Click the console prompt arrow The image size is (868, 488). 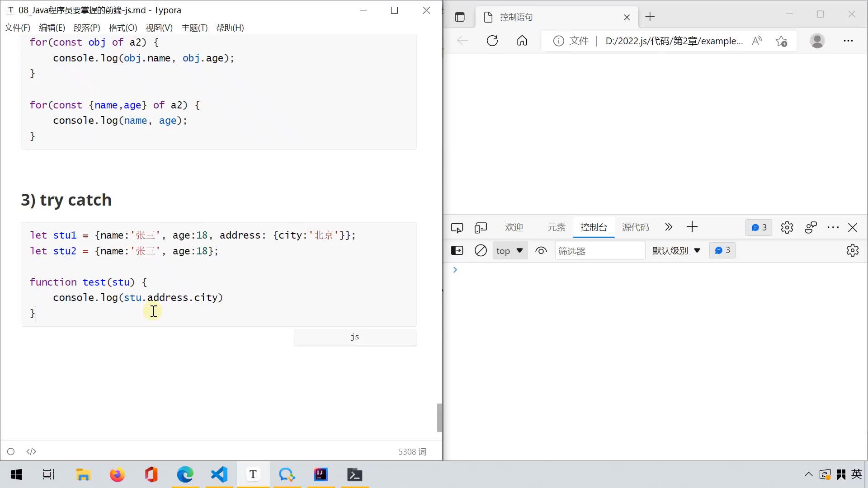[455, 270]
